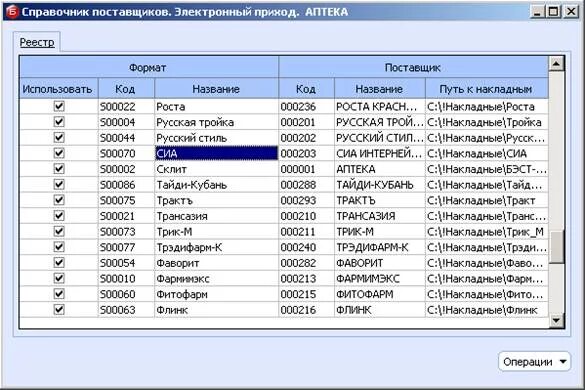Select the Русская тройка format name cell
Viewport: 585px width, 390px height.
point(216,122)
